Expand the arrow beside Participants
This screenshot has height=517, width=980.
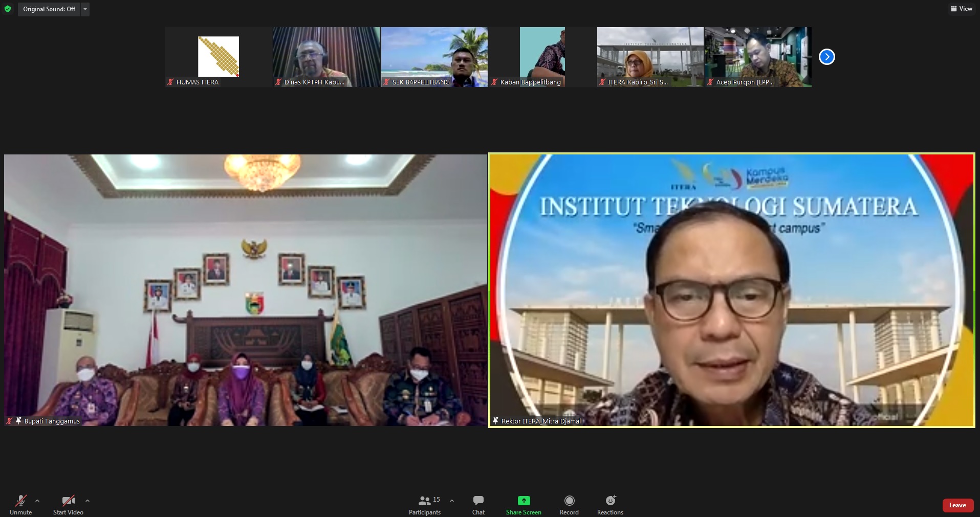point(452,501)
